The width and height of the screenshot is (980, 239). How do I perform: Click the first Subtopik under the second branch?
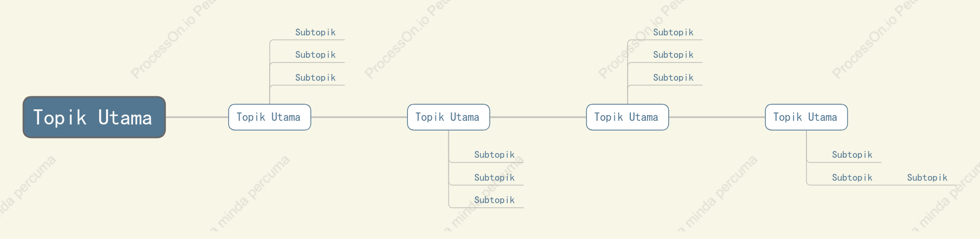click(494, 155)
